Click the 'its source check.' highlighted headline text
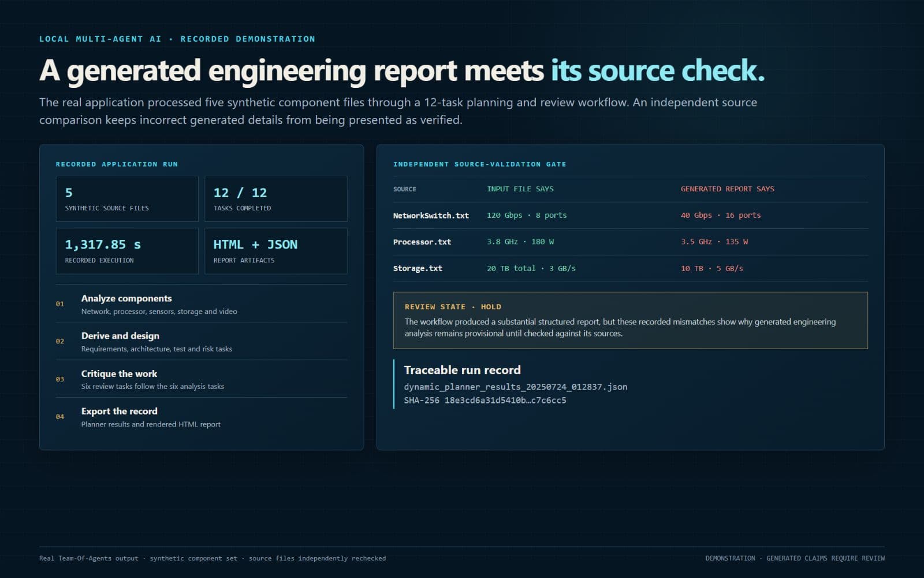The width and height of the screenshot is (924, 578). 658,71
